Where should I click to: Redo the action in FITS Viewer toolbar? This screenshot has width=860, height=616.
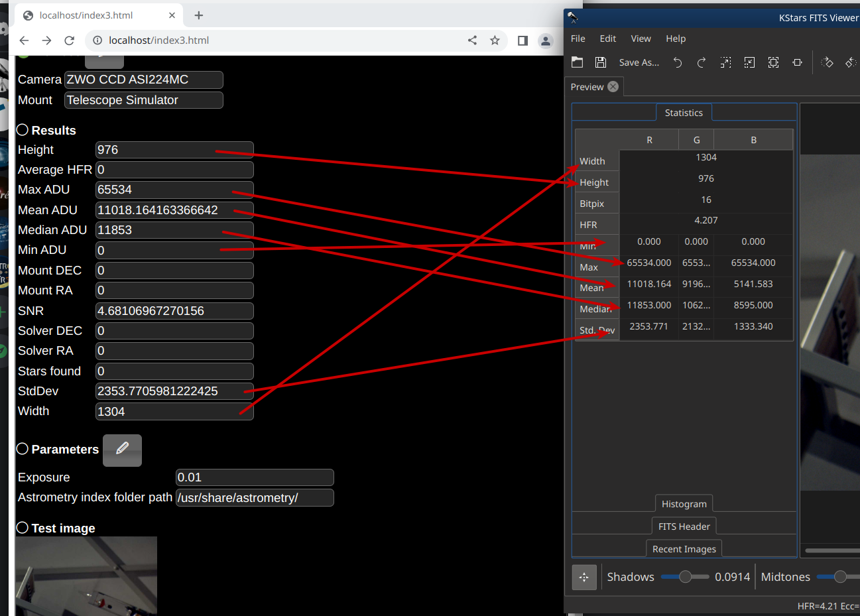tap(702, 62)
